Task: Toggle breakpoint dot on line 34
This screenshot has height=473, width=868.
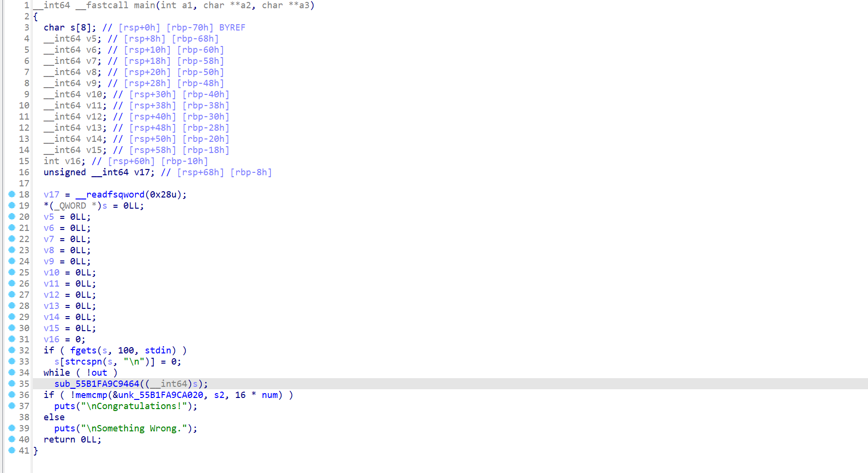Action: [12, 372]
